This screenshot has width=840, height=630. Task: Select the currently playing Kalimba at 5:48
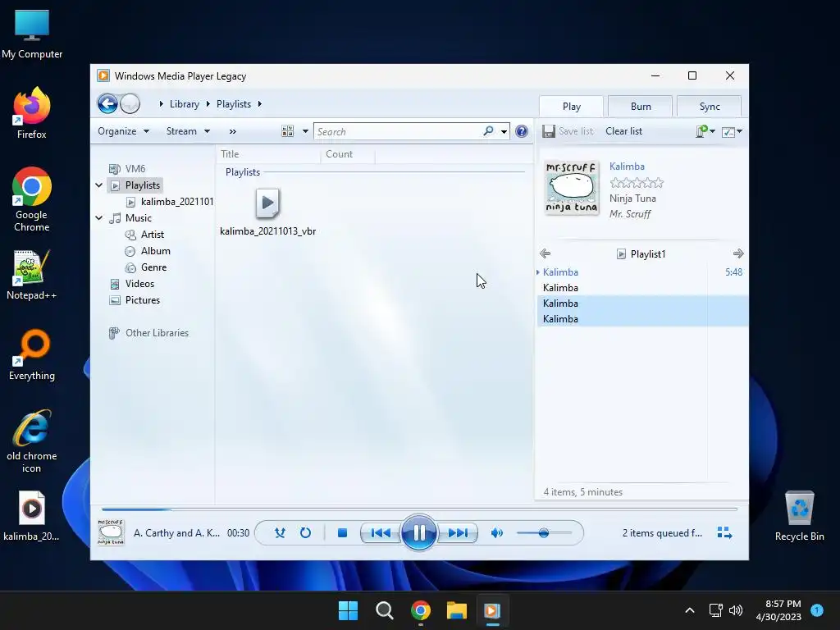point(641,272)
